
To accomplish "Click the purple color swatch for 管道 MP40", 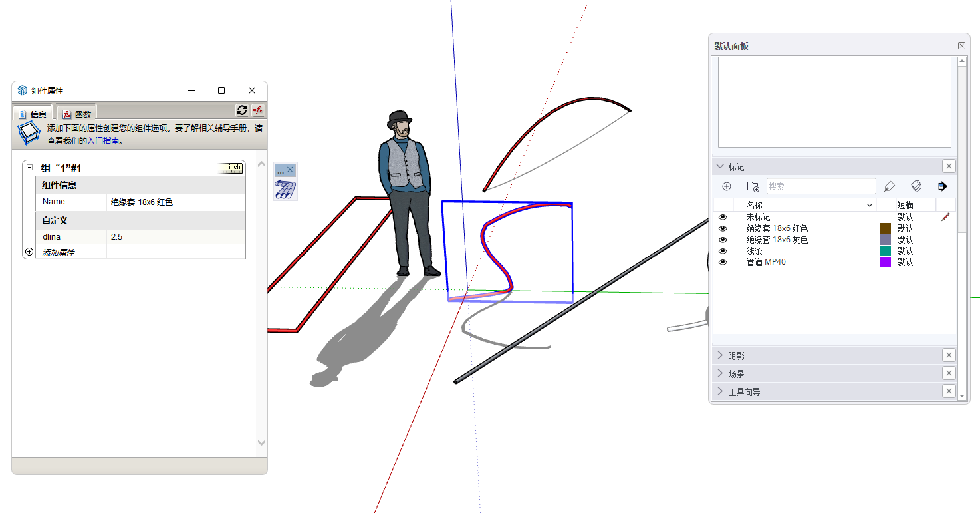I will coord(885,262).
